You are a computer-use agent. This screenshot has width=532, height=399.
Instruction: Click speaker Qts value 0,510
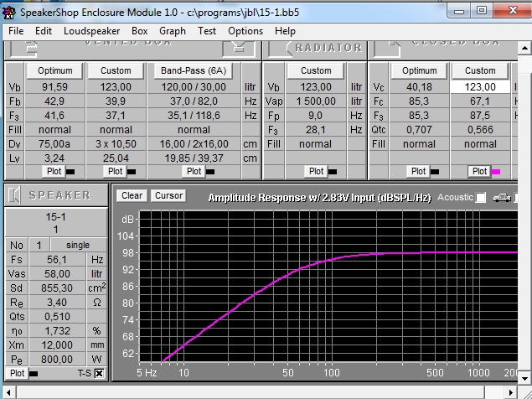tap(57, 317)
